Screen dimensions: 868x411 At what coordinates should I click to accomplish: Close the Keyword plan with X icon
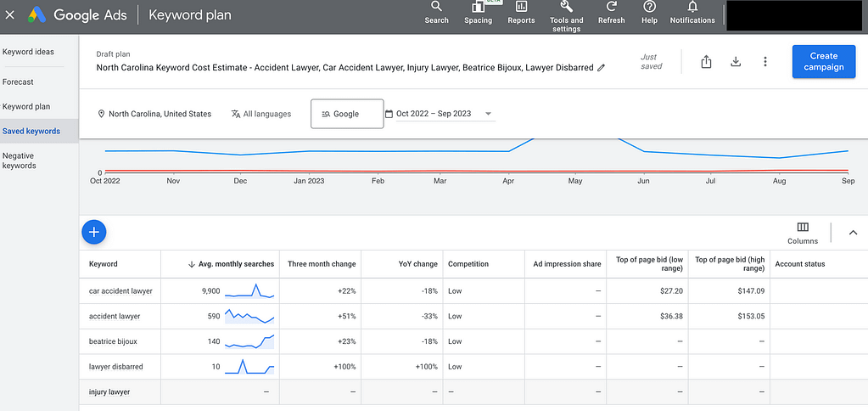pos(9,15)
